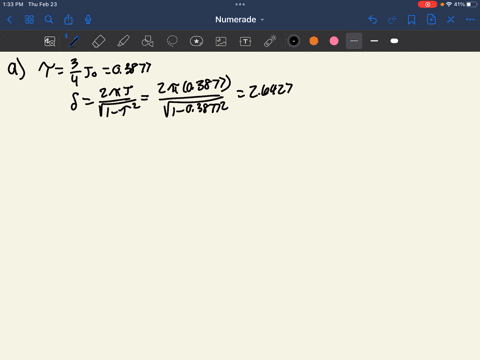The image size is (480, 360).
Task: Select the Shapes tool
Action: tap(148, 41)
